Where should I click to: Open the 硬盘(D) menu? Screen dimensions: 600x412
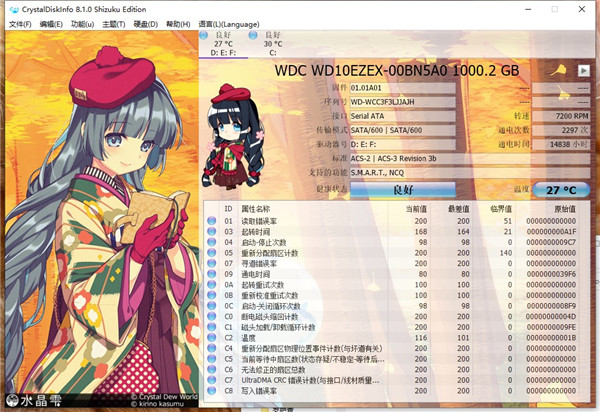145,23
